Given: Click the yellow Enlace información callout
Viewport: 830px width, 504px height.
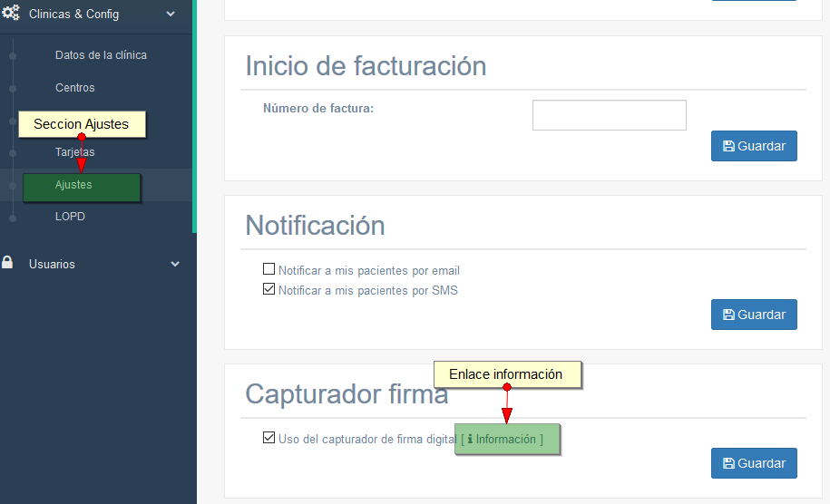Looking at the screenshot, I should [x=506, y=374].
